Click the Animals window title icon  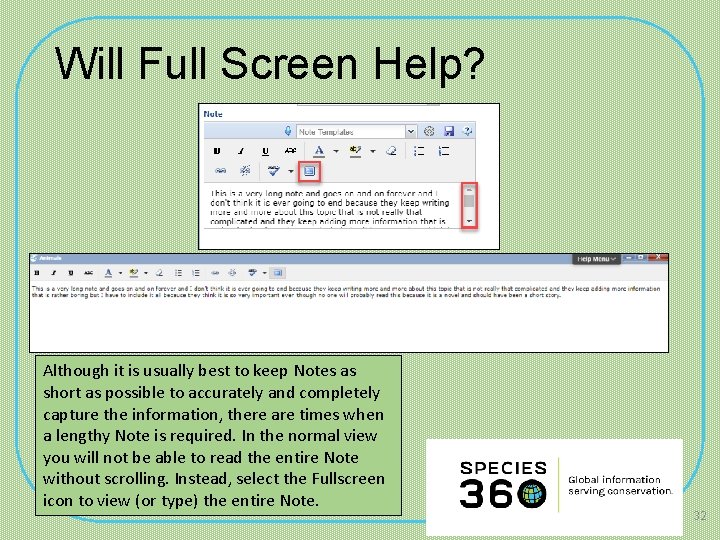click(x=34, y=258)
